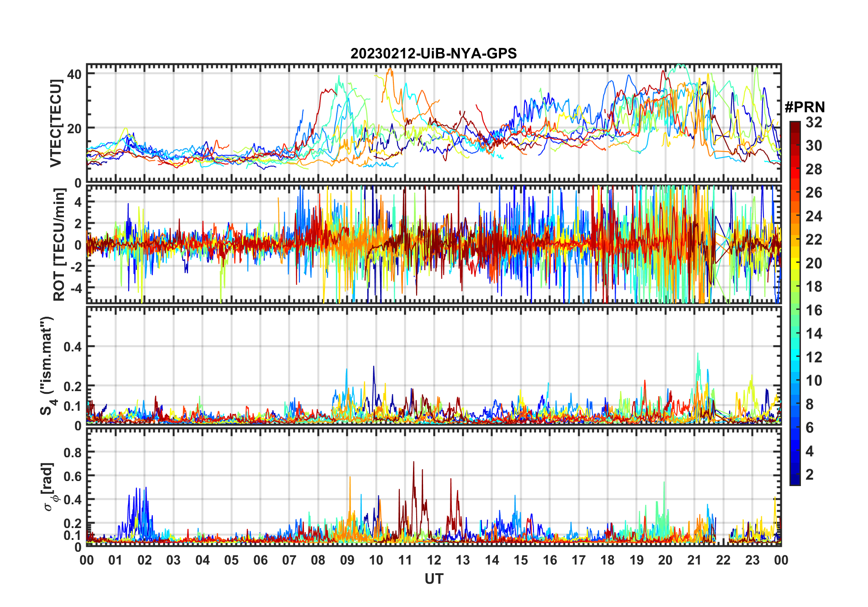Viewport: 868px width, 607px height.
Task: Click PRN colorbar label 12
Action: (814, 357)
